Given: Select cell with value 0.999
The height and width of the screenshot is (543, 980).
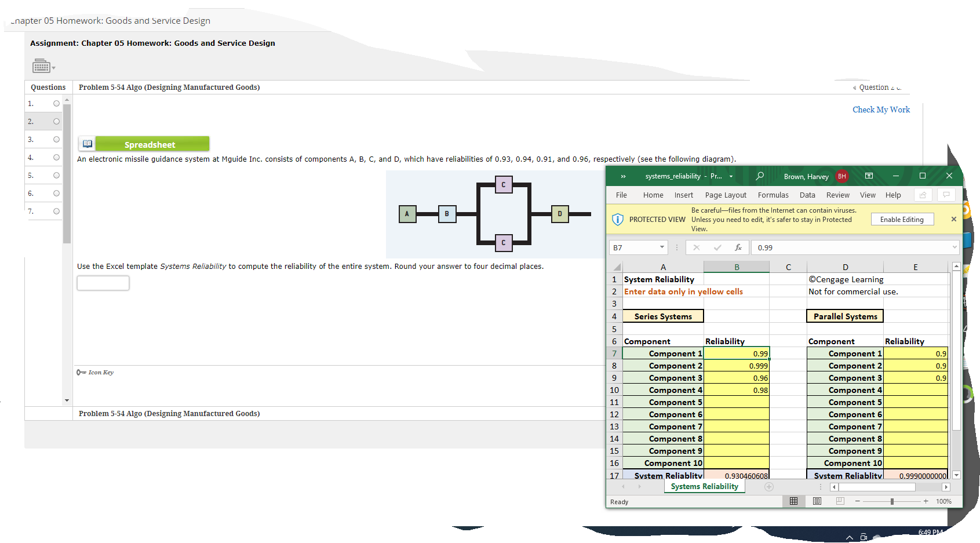Looking at the screenshot, I should 737,366.
